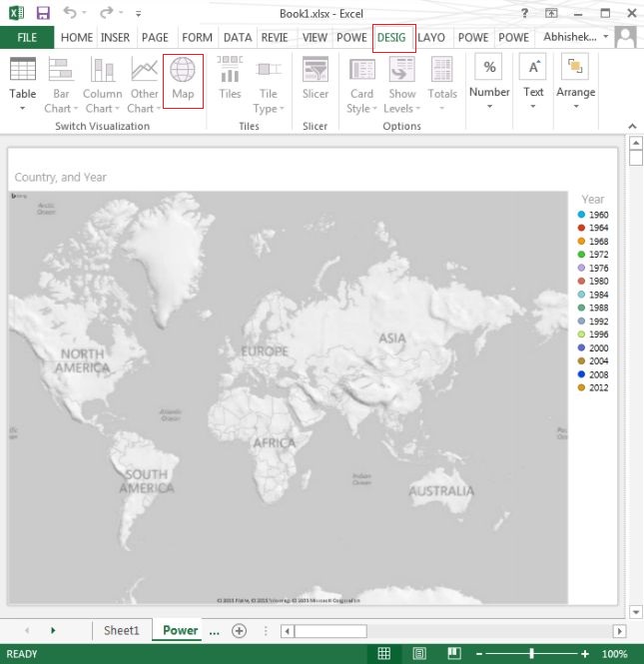Add a new sheet with plus icon
This screenshot has height=664, width=644.
[x=239, y=631]
